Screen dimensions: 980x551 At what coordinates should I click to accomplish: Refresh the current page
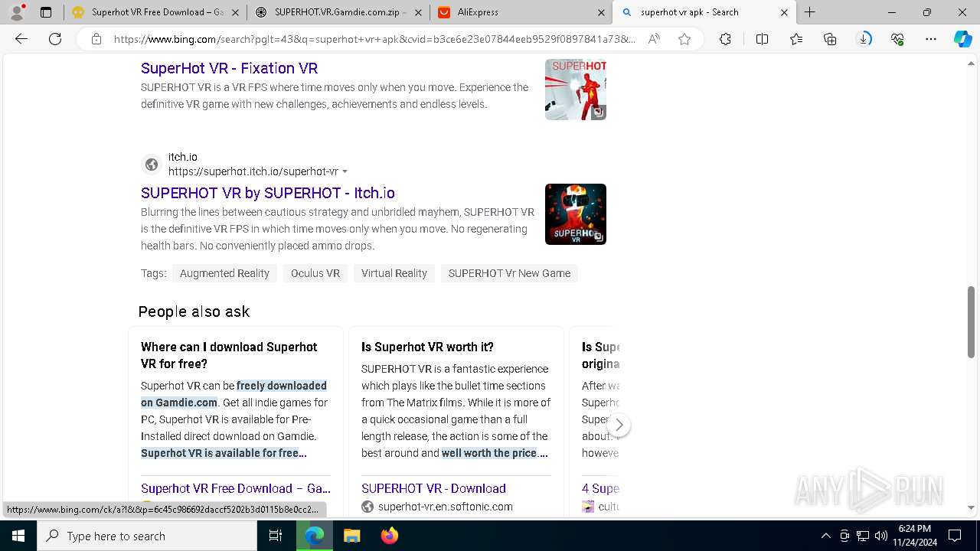coord(55,39)
